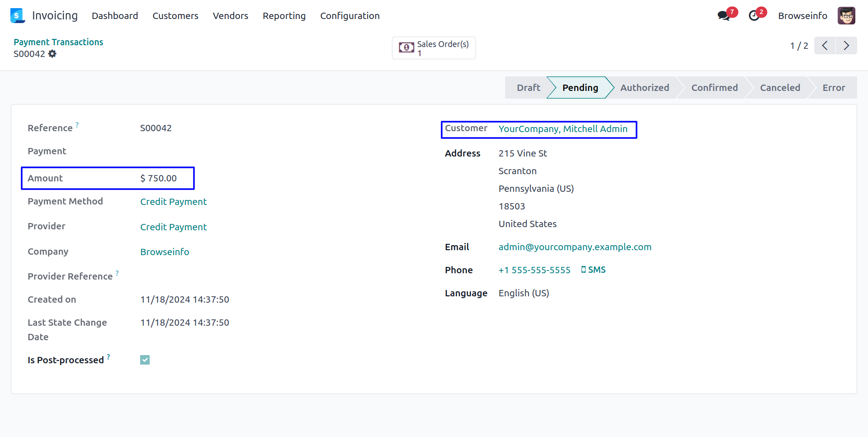Click the user avatar picture
Screen dimensions: 868x437
click(x=846, y=16)
